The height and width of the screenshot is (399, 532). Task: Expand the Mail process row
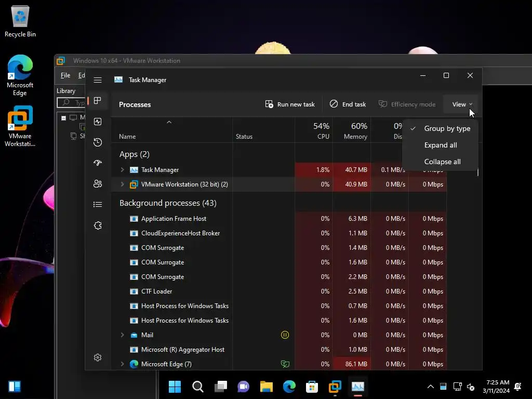[123, 335]
